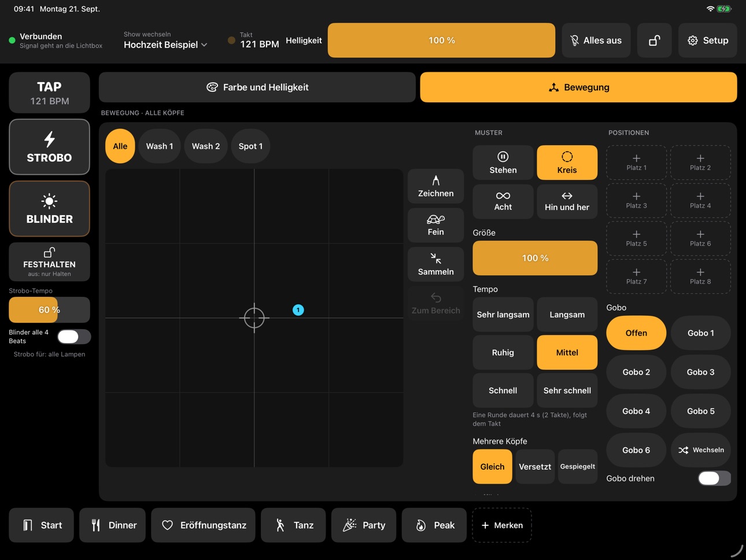Choose Gobo 1
This screenshot has width=746, height=560.
point(700,333)
